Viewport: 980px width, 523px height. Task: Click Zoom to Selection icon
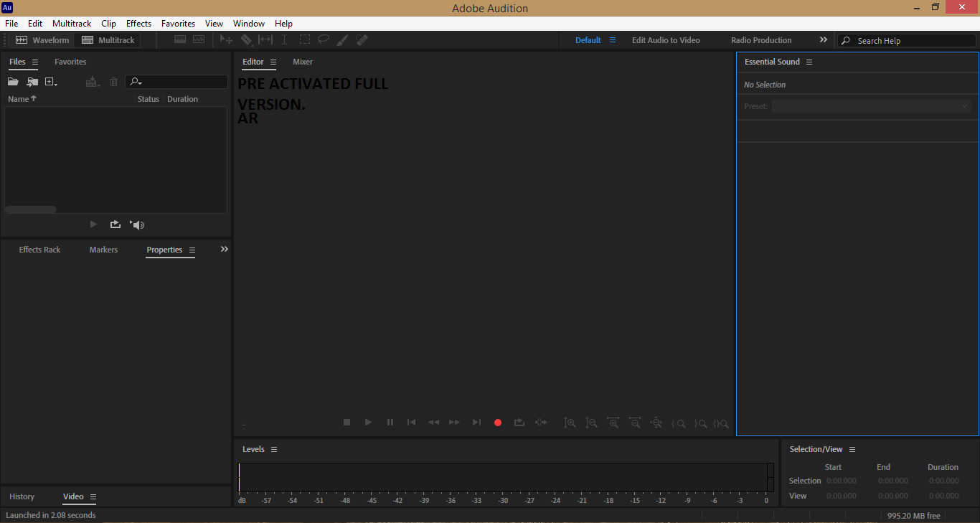(721, 423)
